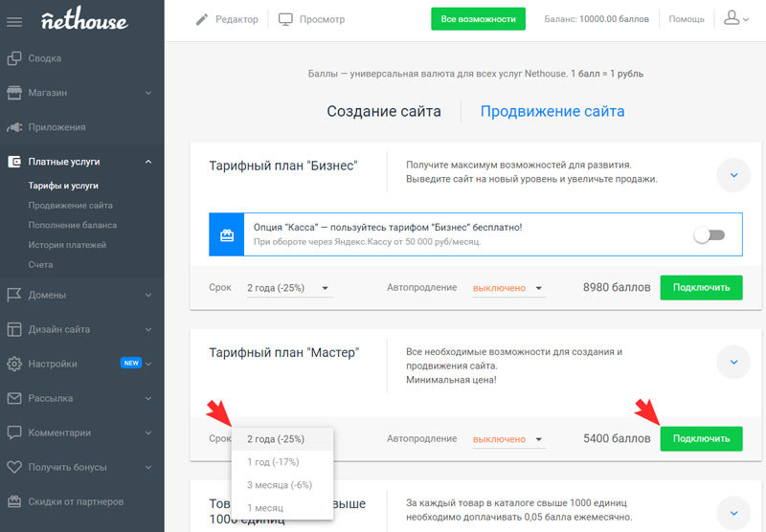This screenshot has height=532, width=766.
Task: Open Счета sidebar item
Action: tap(40, 264)
